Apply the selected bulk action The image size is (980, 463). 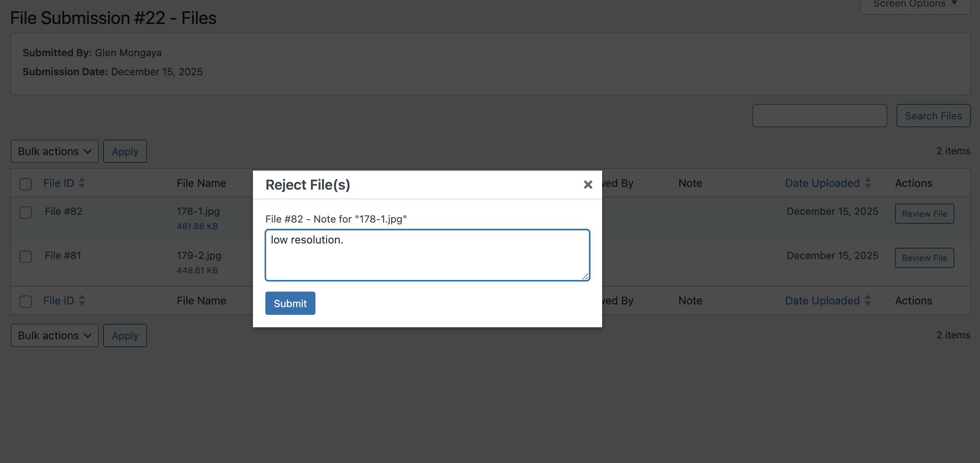125,151
